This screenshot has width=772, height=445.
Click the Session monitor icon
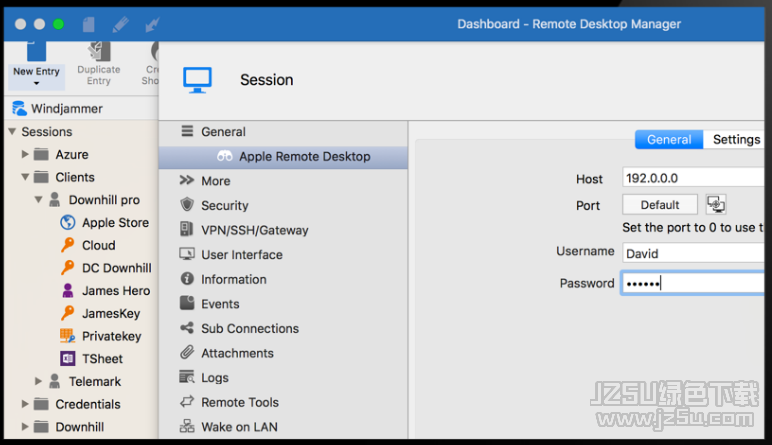197,80
